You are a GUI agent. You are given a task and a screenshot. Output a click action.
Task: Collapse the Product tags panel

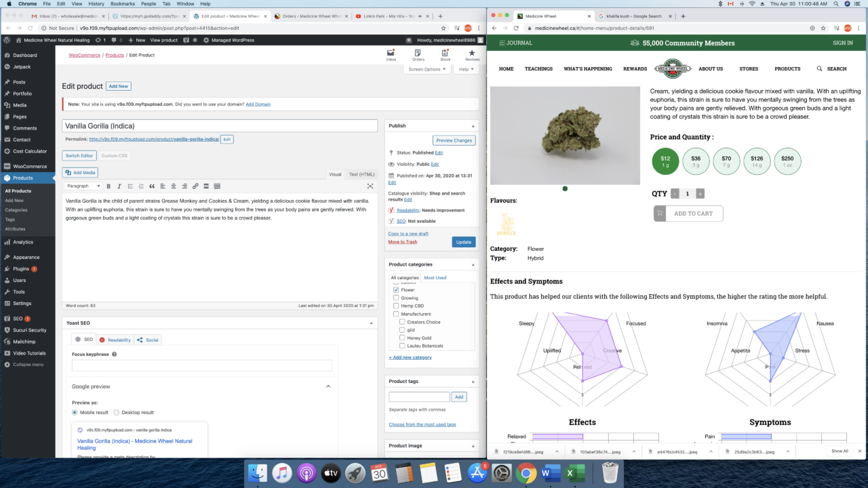tap(473, 382)
